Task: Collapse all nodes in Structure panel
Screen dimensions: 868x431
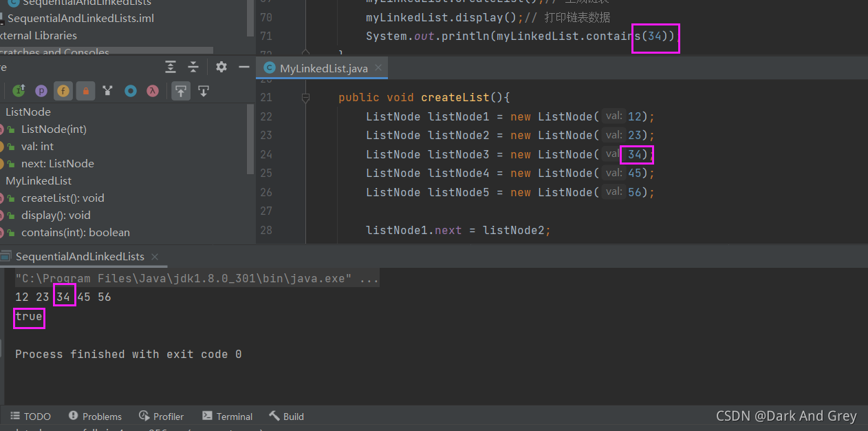Action: coord(193,67)
